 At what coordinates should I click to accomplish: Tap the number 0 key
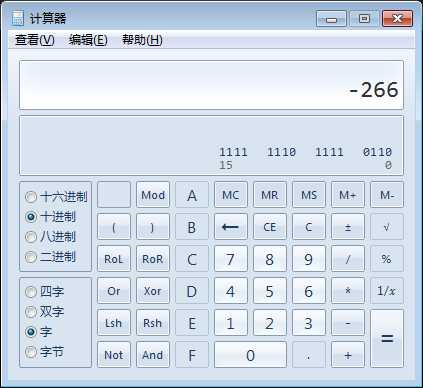click(250, 355)
